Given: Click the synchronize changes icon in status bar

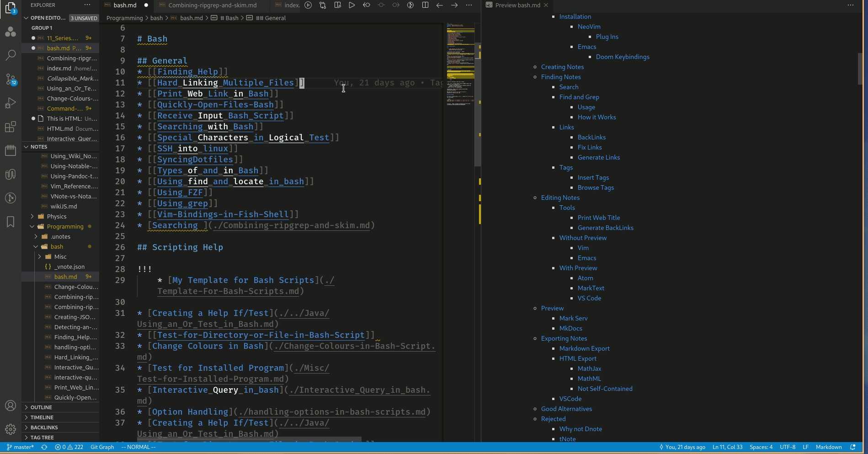Looking at the screenshot, I should (44, 447).
